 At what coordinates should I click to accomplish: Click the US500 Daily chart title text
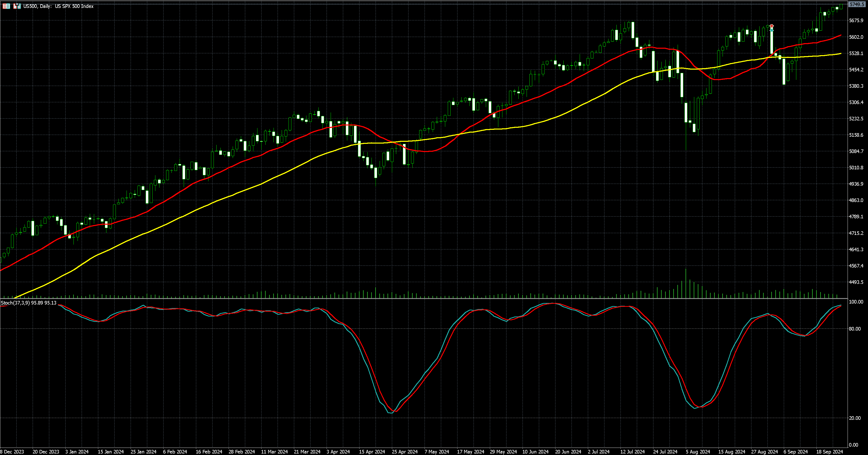(58, 6)
